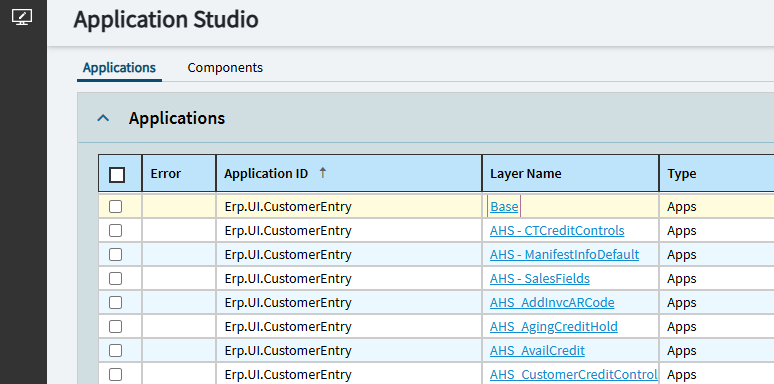This screenshot has width=774, height=384.
Task: Open the AHS_CustomerCreditControl layer link
Action: [574, 375]
